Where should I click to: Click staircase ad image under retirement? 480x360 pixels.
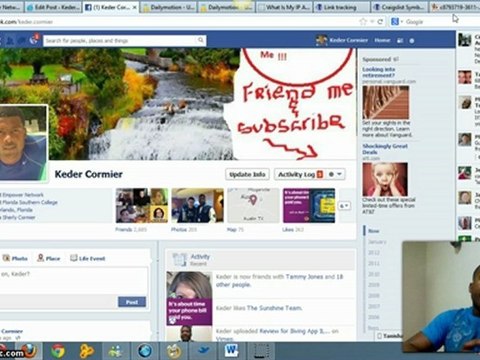pyautogui.click(x=386, y=102)
